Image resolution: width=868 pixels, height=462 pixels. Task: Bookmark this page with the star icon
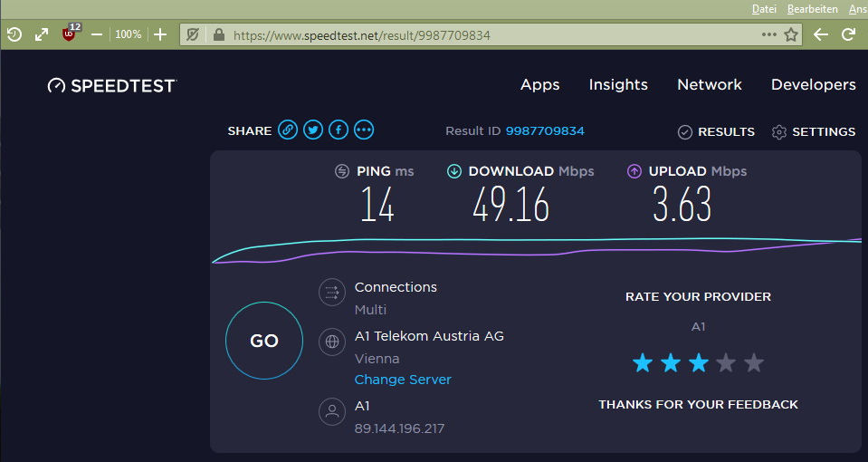click(x=791, y=35)
